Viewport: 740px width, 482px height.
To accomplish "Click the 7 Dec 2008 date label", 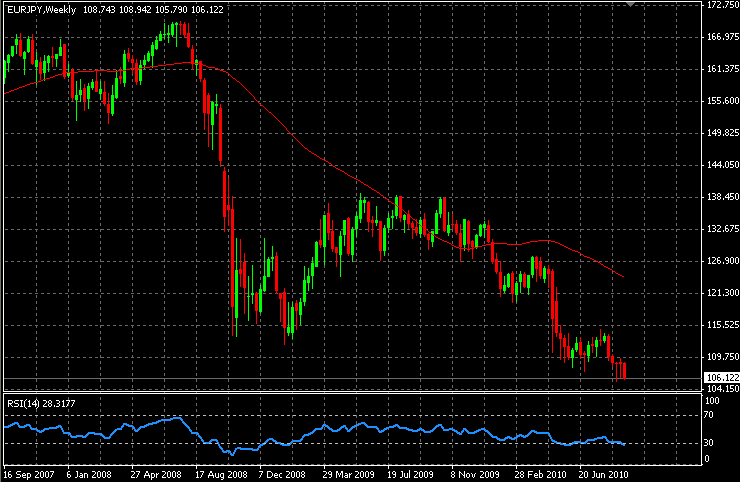I will coord(282,474).
